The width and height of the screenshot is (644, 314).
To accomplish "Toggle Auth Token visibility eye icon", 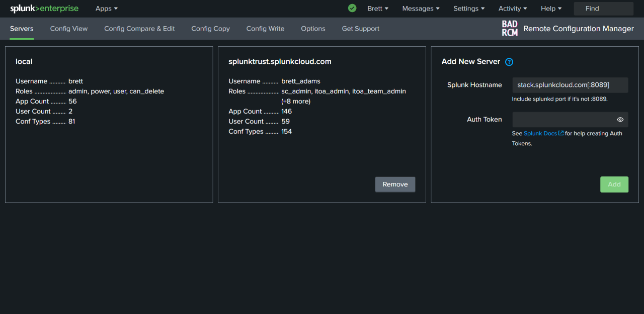I will click(620, 120).
